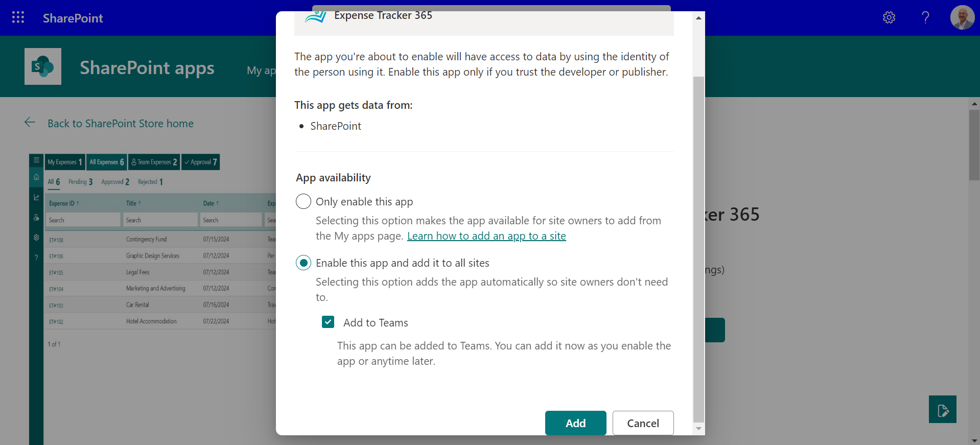Click the Cancel button
Viewport: 980px width, 445px height.
tap(643, 423)
